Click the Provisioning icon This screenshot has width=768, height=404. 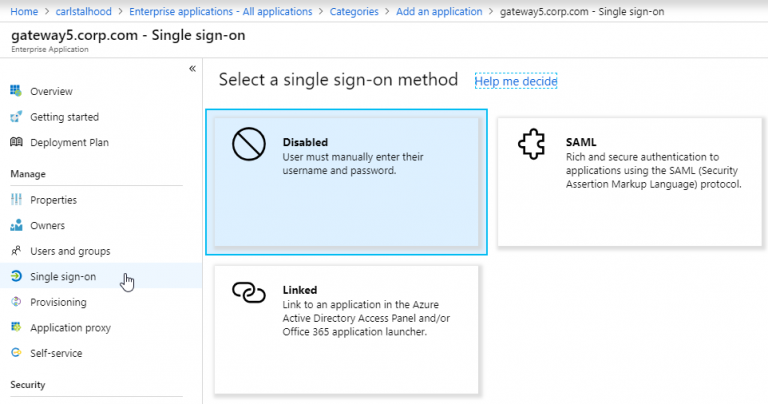16,302
